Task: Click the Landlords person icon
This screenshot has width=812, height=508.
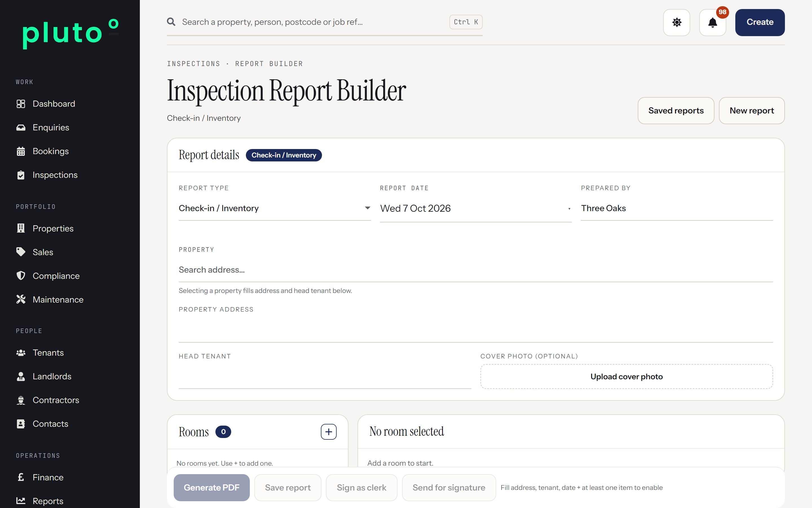Action: pos(21,376)
